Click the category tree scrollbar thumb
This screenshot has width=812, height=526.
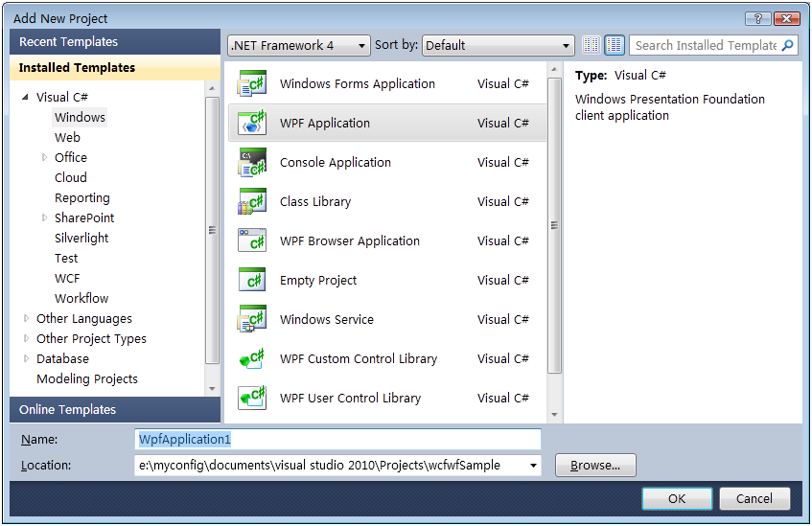tap(212, 230)
